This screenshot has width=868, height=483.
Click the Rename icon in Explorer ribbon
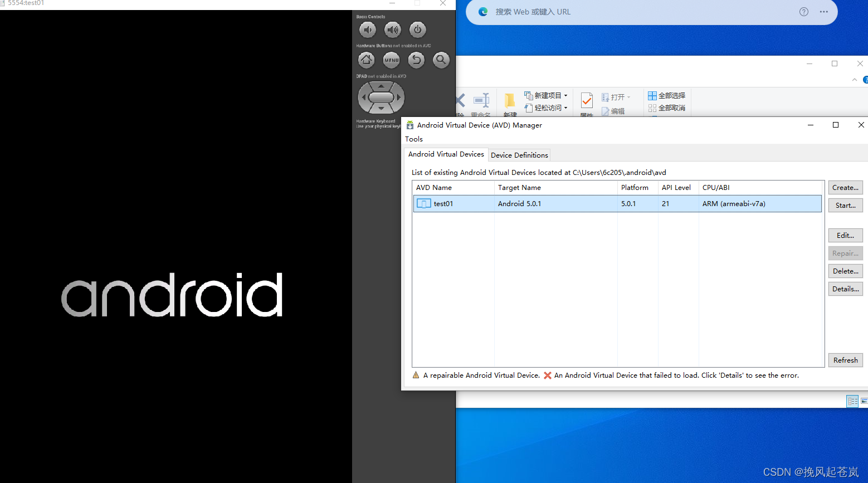481,100
